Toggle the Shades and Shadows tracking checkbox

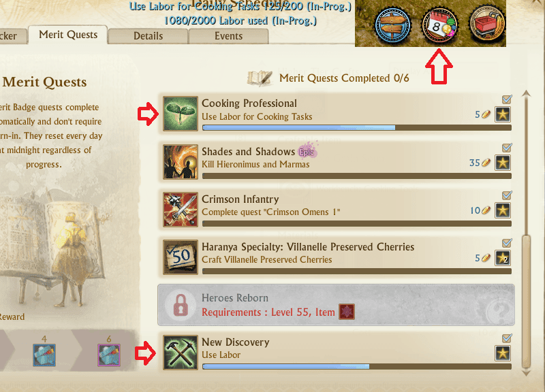[507, 148]
